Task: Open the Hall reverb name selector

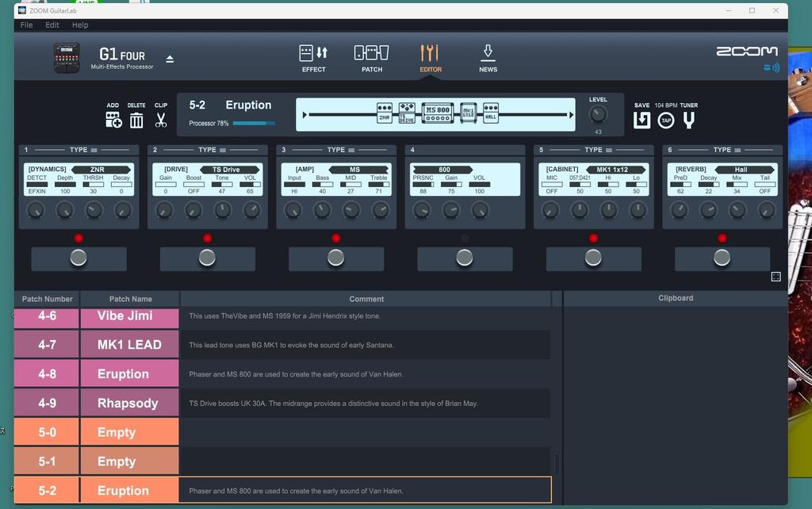Action: (744, 170)
